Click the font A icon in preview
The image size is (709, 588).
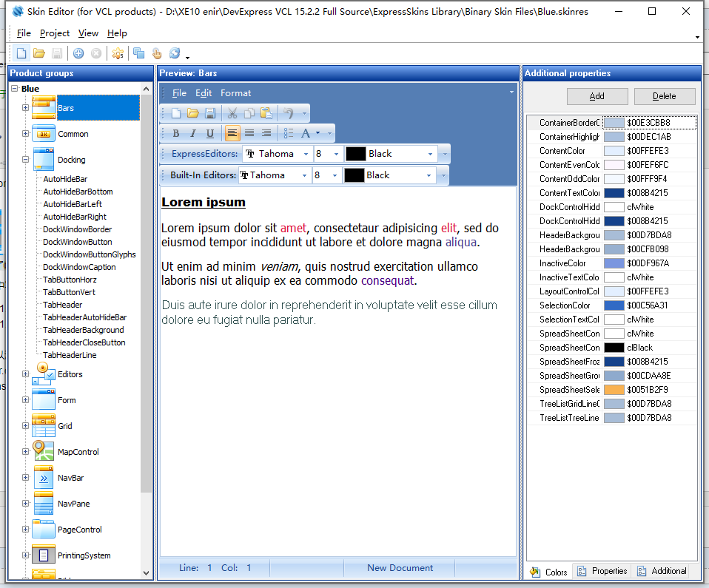(306, 133)
